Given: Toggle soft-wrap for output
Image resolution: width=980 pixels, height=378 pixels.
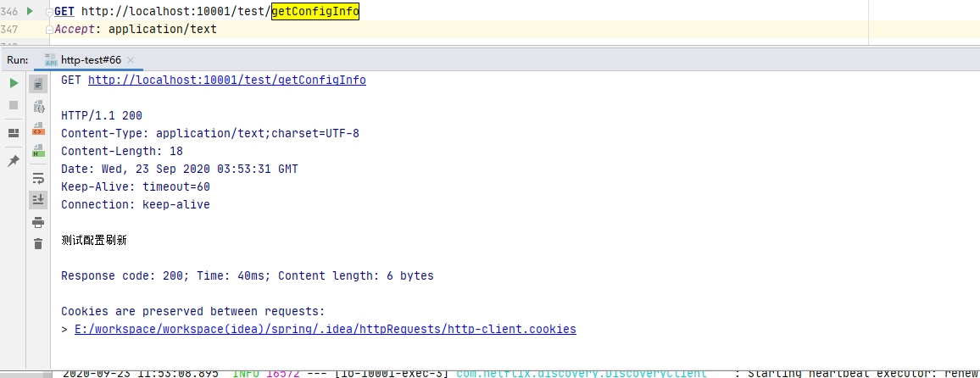Looking at the screenshot, I should pyautogui.click(x=38, y=178).
